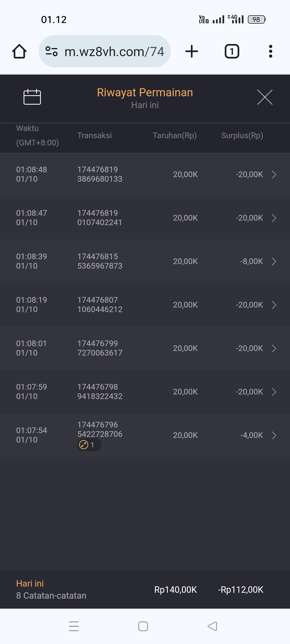Screen dimensions: 290x644
Task: Close the Riwayat Permainan panel
Action: [x=265, y=97]
